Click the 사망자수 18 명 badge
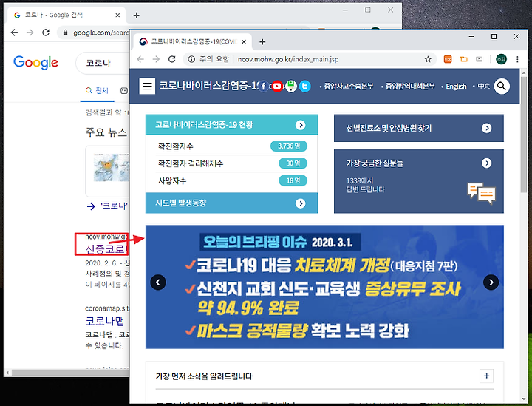Image resolution: width=532 pixels, height=406 pixels. [x=293, y=180]
